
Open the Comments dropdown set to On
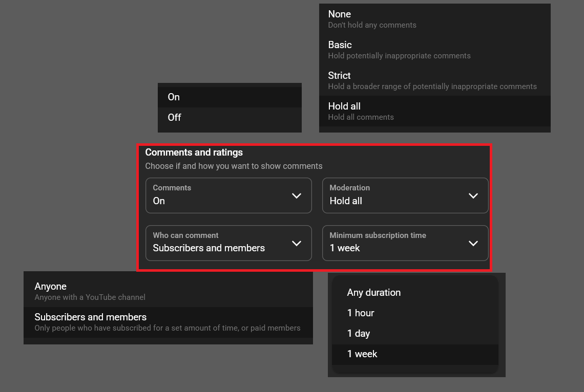[228, 195]
